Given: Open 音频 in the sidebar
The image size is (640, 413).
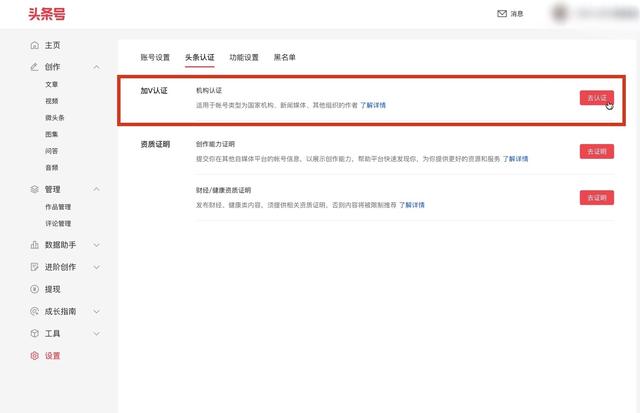Looking at the screenshot, I should click(51, 167).
